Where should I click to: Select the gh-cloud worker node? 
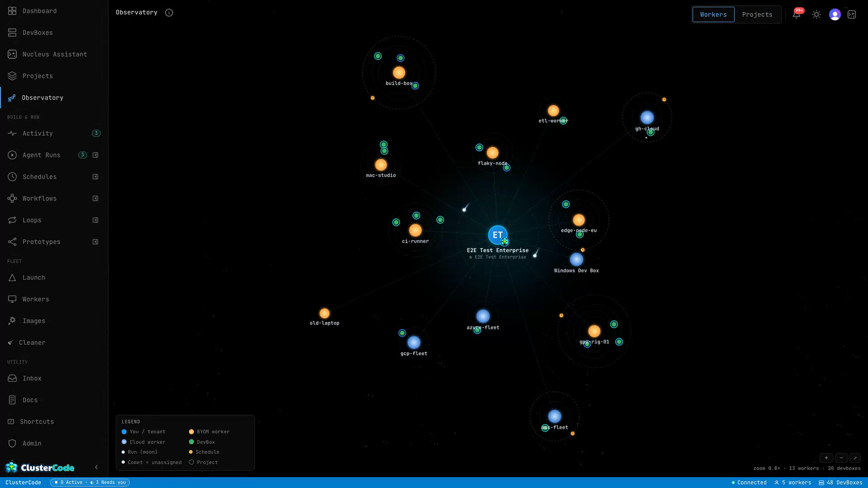tap(647, 117)
